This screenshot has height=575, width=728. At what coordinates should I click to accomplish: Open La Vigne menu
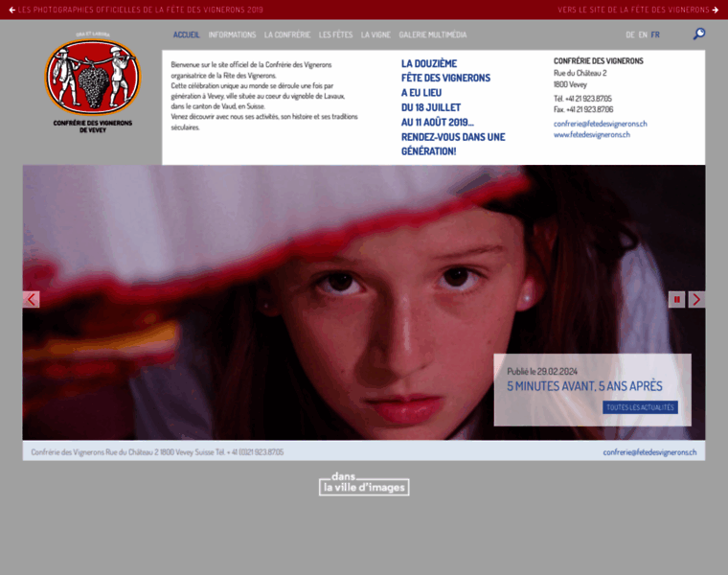375,34
